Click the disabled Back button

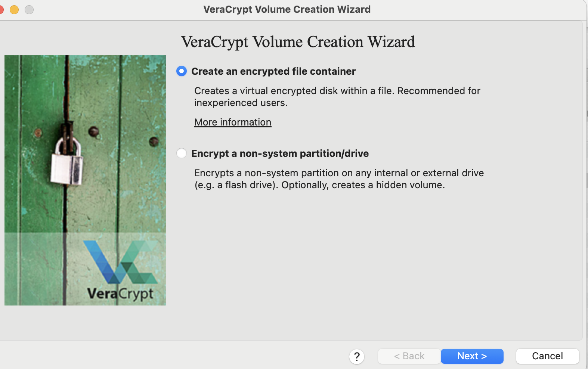tap(409, 356)
